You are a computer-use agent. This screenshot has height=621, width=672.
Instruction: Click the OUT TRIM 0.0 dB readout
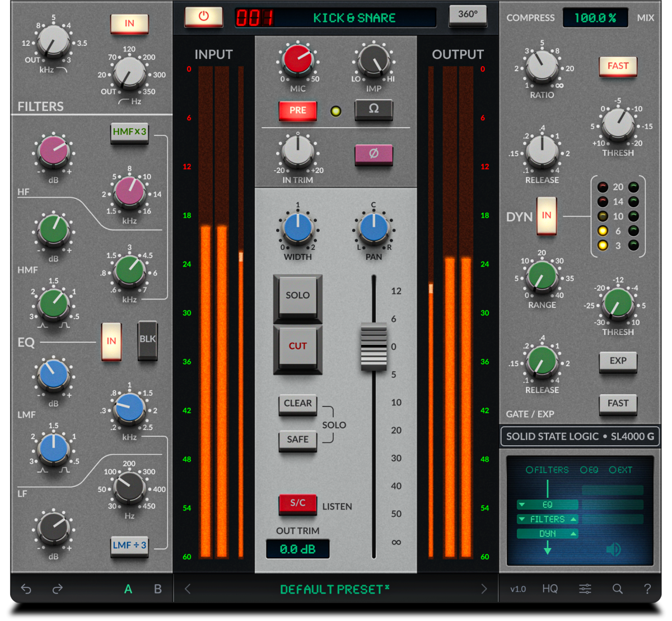297,549
